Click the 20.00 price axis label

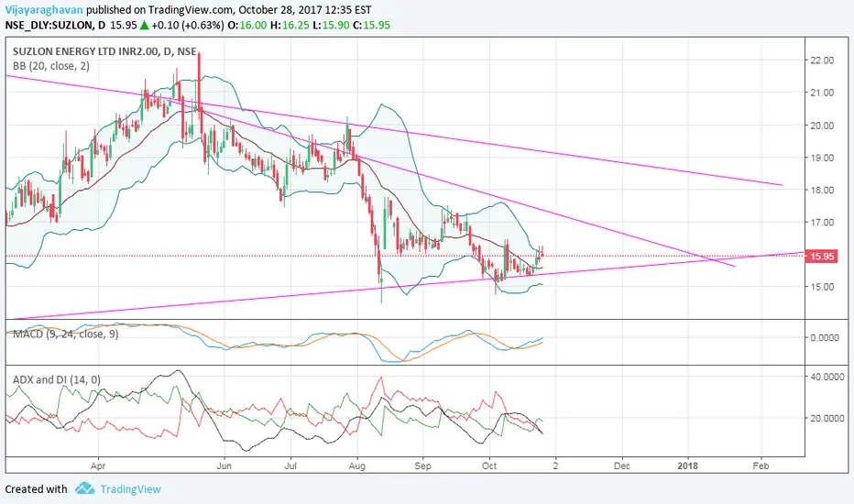click(822, 126)
